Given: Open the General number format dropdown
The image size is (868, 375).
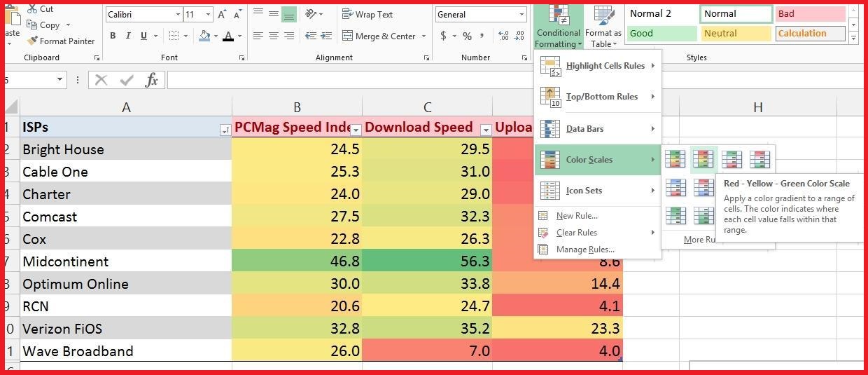Looking at the screenshot, I should [521, 15].
